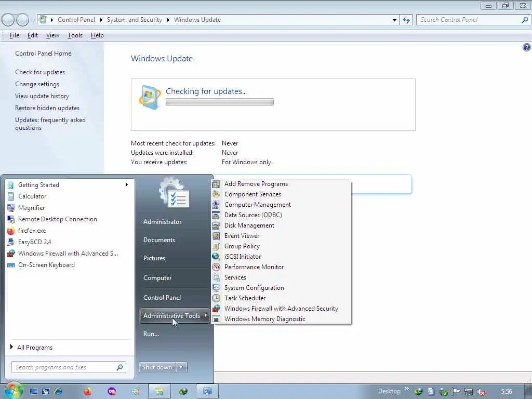The height and width of the screenshot is (399, 532).
Task: Click the Group Policy scroll icon
Action: (216, 246)
